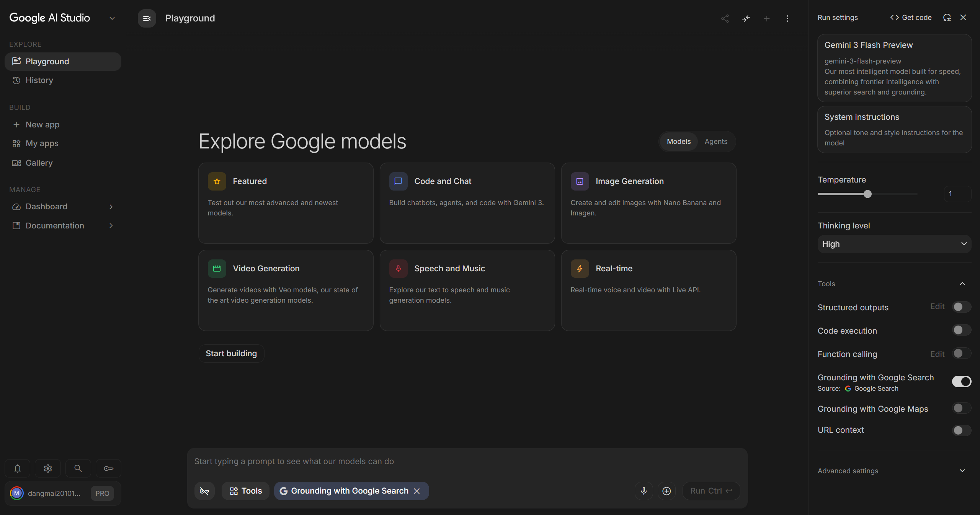
Task: Click the Image Generation picture icon
Action: tap(580, 181)
